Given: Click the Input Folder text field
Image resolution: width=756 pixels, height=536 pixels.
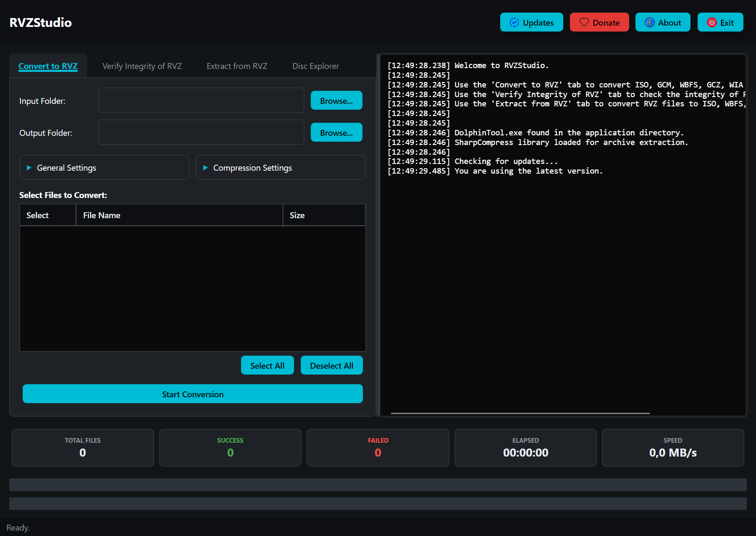Looking at the screenshot, I should tap(201, 100).
